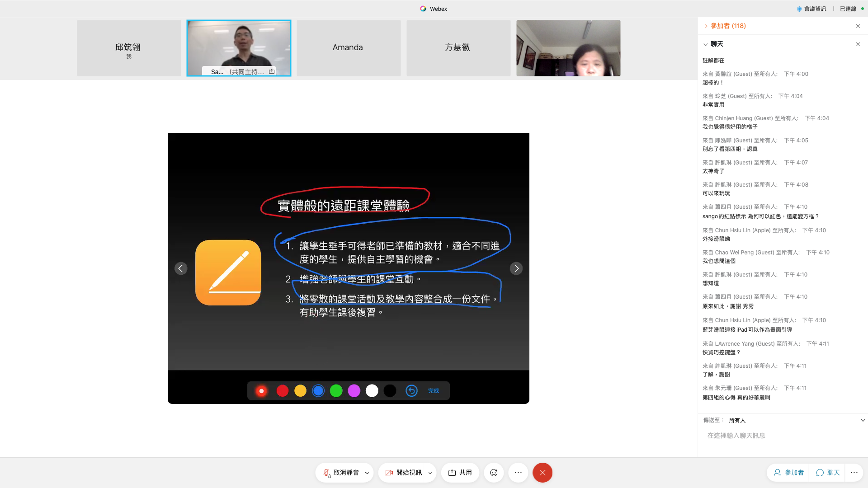Go to next slide arrow

pyautogui.click(x=516, y=268)
